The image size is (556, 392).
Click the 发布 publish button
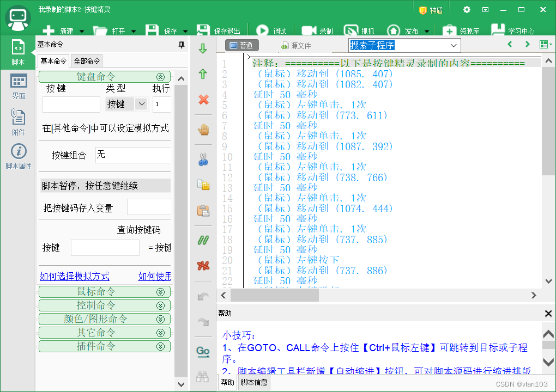pyautogui.click(x=403, y=31)
